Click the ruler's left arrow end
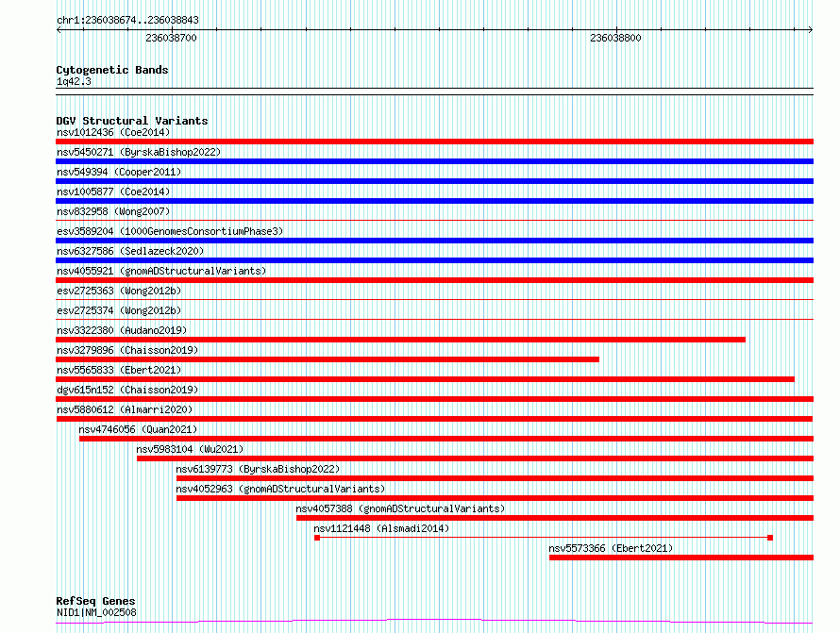840x633 pixels. point(59,30)
